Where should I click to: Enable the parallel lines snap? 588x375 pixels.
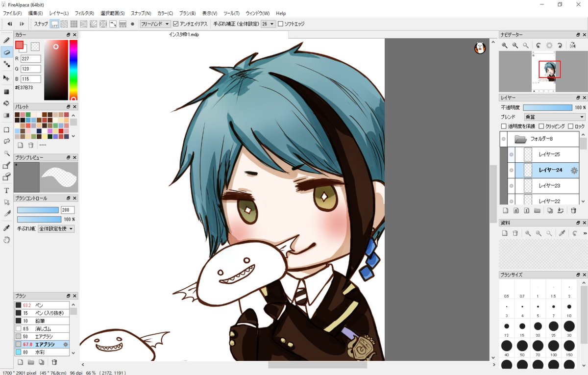[x=64, y=24]
